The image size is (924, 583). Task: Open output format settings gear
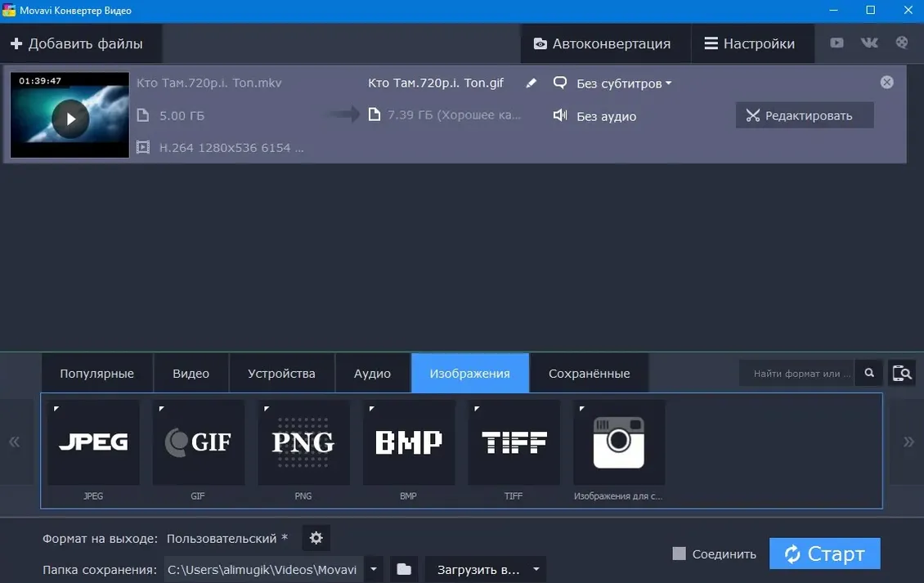pyautogui.click(x=316, y=537)
